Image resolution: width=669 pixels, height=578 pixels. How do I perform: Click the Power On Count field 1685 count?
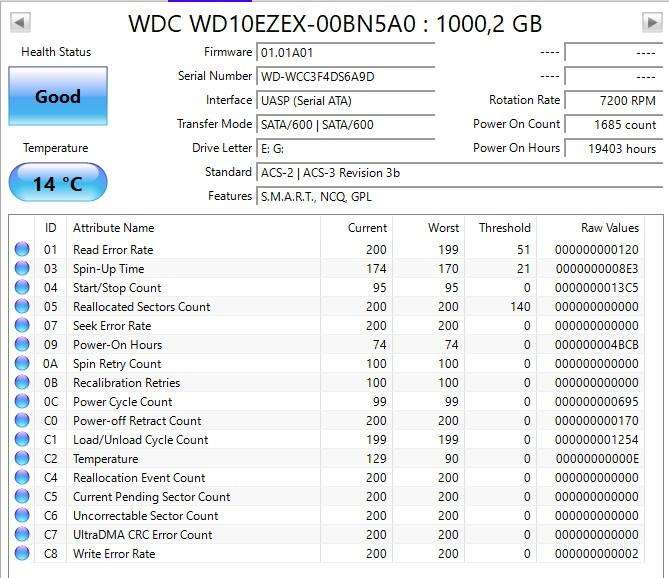pyautogui.click(x=614, y=125)
